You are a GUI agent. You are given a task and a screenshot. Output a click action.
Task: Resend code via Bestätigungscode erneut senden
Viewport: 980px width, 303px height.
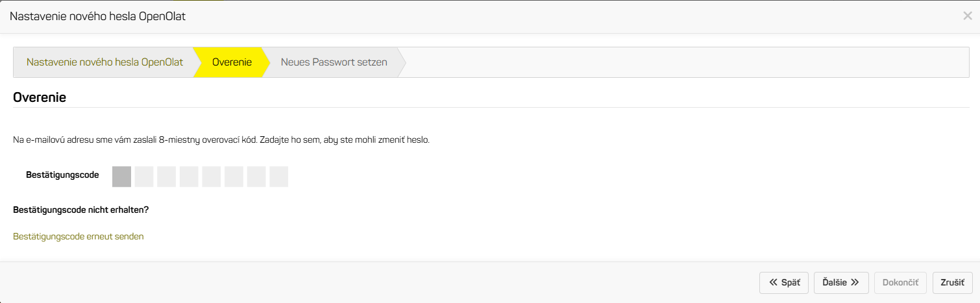[79, 236]
